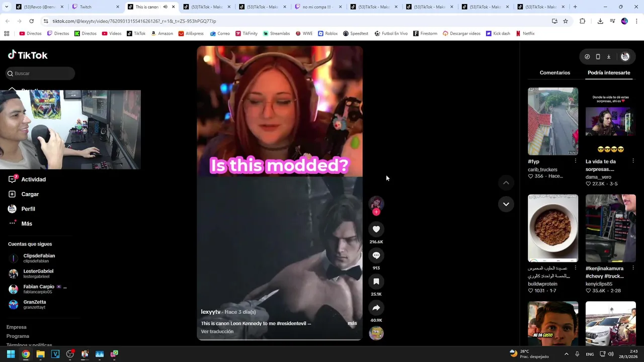Click the browser back arrow
This screenshot has height=362, width=644.
pyautogui.click(x=7, y=21)
